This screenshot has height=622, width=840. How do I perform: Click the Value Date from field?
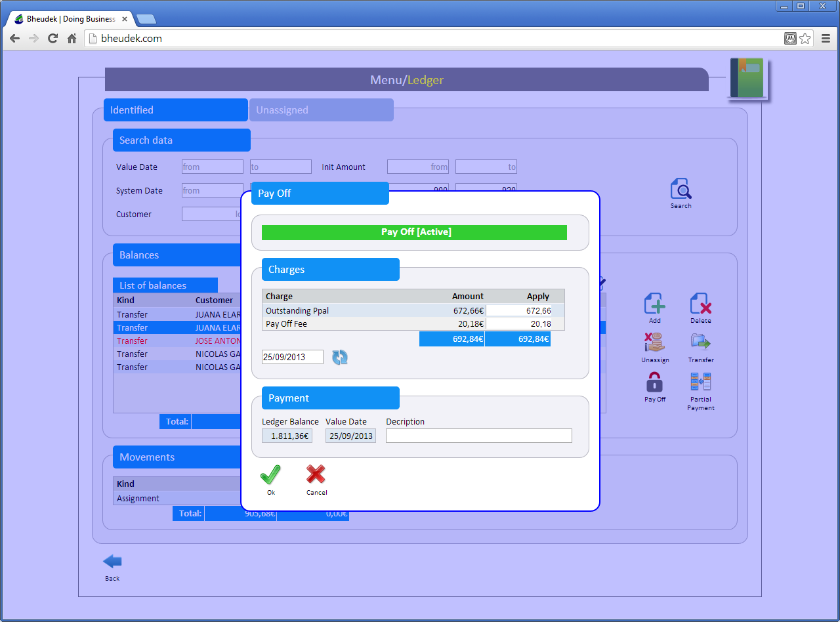point(212,167)
